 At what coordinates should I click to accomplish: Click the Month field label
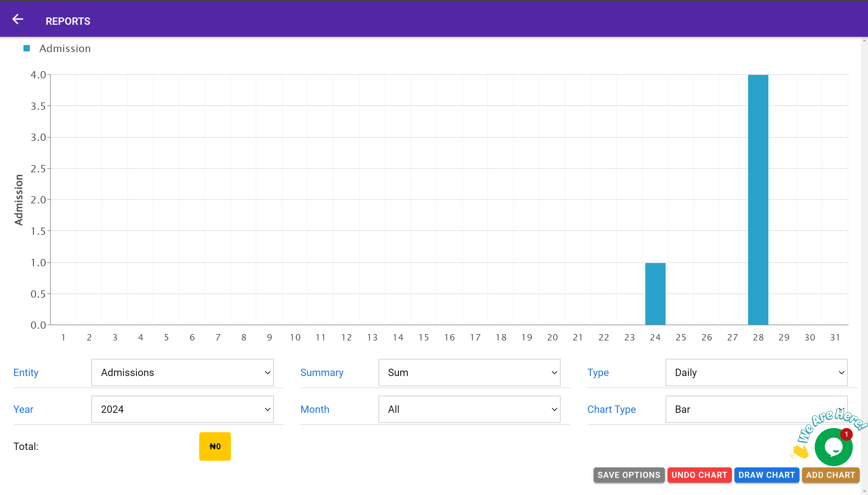(x=315, y=409)
